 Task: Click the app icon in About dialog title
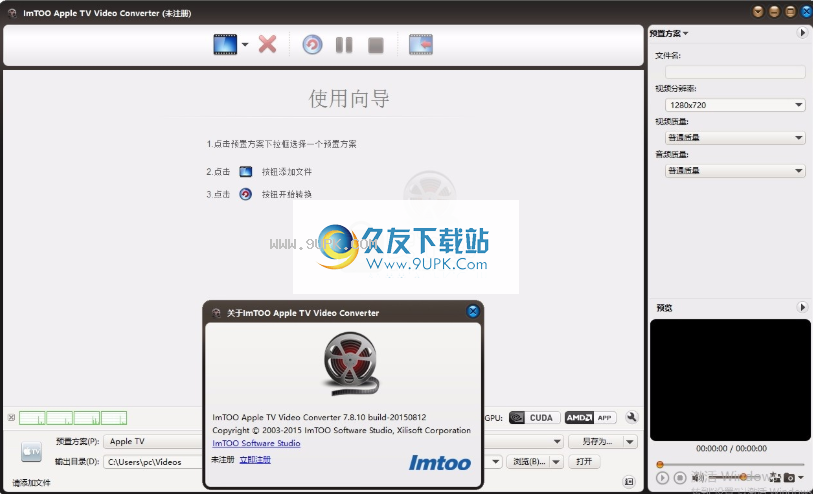pos(216,313)
